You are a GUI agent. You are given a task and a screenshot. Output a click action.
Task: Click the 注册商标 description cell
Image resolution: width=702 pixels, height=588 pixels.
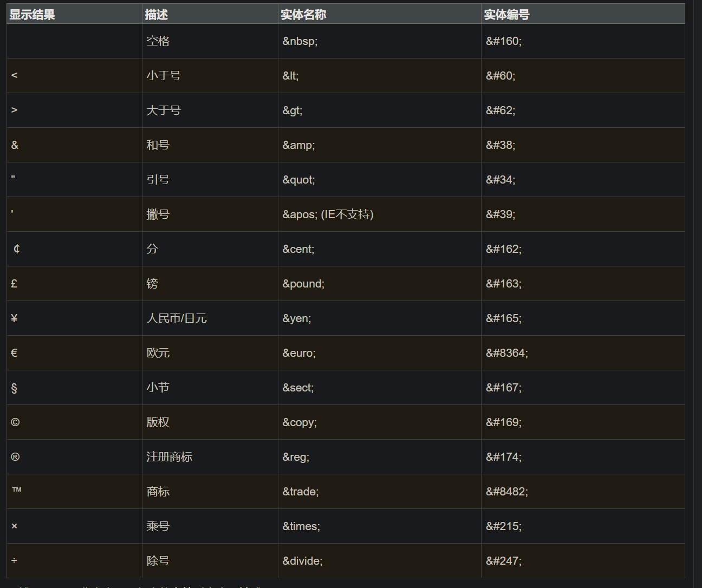[x=170, y=457]
